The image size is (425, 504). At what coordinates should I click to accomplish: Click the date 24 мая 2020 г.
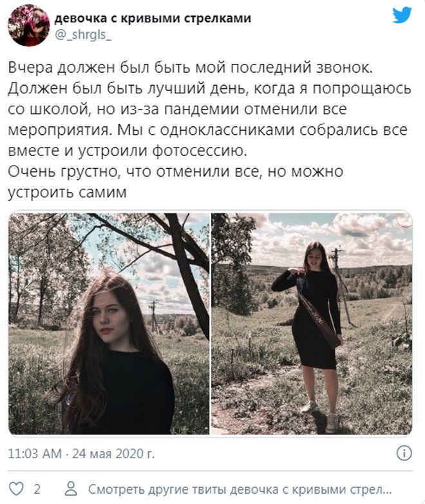[113, 454]
